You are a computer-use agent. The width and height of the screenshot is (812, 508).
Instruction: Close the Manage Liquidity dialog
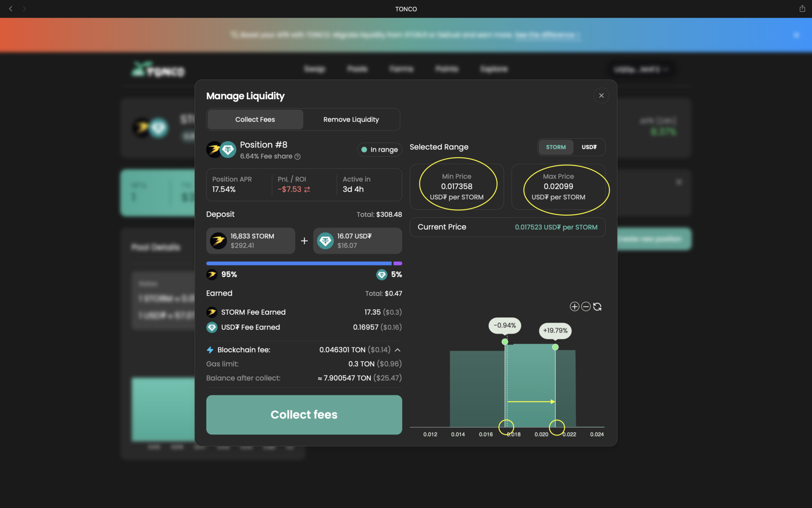tap(601, 95)
